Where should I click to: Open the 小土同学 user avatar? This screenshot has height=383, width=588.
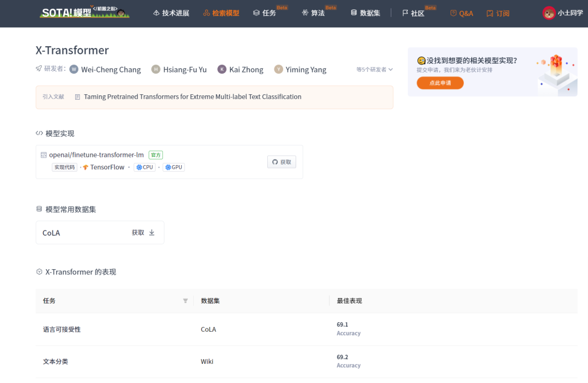coord(549,13)
